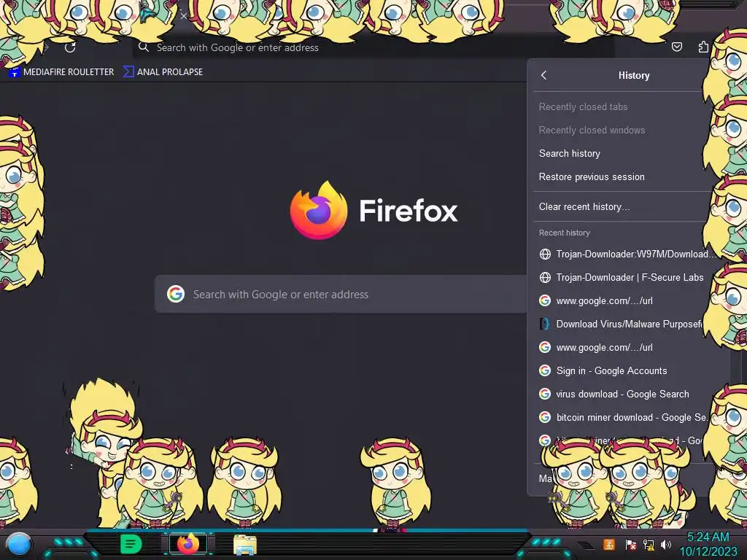Open the green notes app in taskbar
The width and height of the screenshot is (747, 560).
[131, 544]
